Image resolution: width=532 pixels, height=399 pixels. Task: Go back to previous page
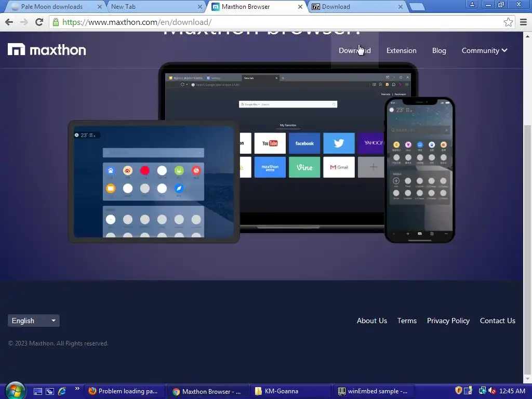(x=9, y=22)
